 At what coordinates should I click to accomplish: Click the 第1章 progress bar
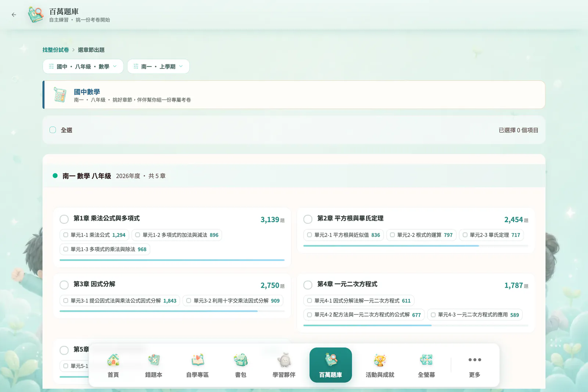(172, 260)
